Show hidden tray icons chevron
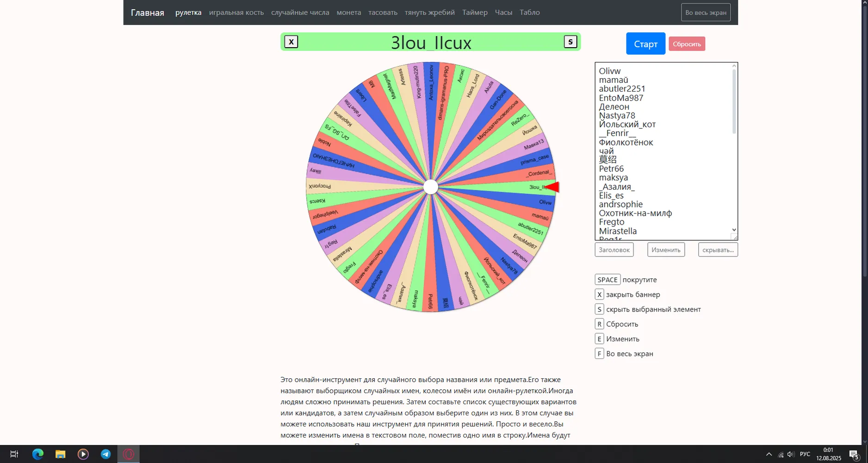868x463 pixels. coord(769,454)
